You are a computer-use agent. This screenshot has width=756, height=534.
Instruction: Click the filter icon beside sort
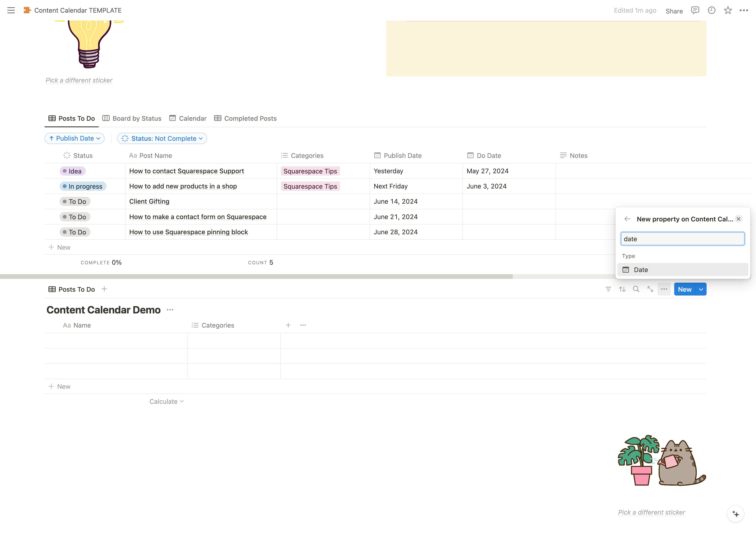coord(608,289)
